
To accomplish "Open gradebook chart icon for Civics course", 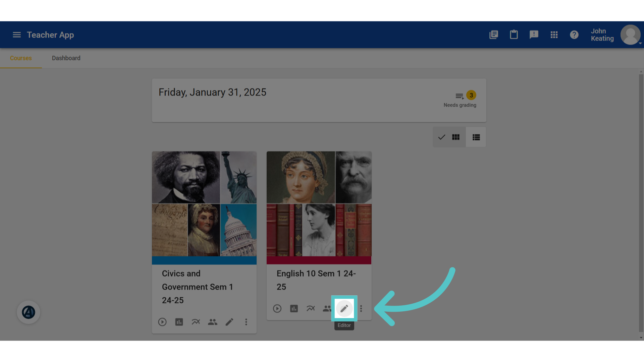I will click(x=179, y=322).
